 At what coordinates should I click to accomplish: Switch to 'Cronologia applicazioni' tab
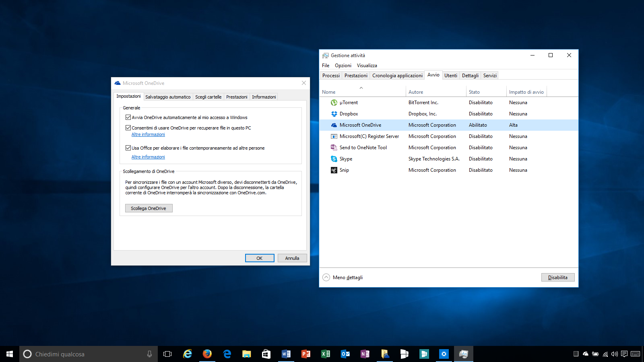tap(397, 76)
